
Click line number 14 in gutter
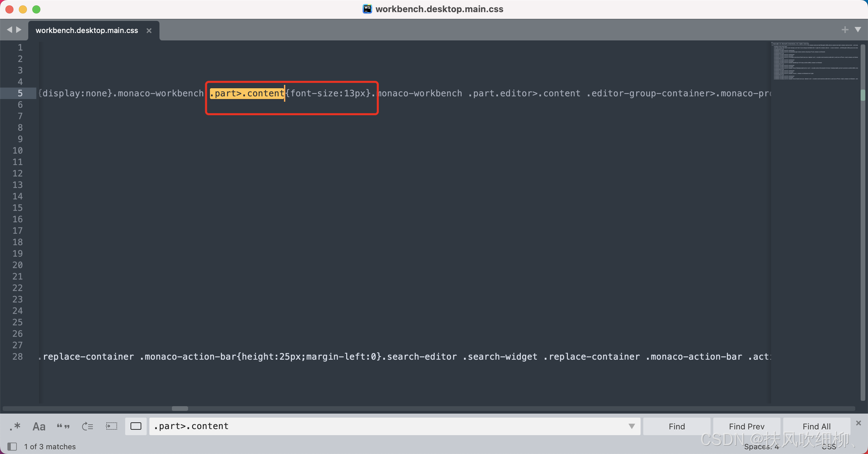(x=17, y=196)
